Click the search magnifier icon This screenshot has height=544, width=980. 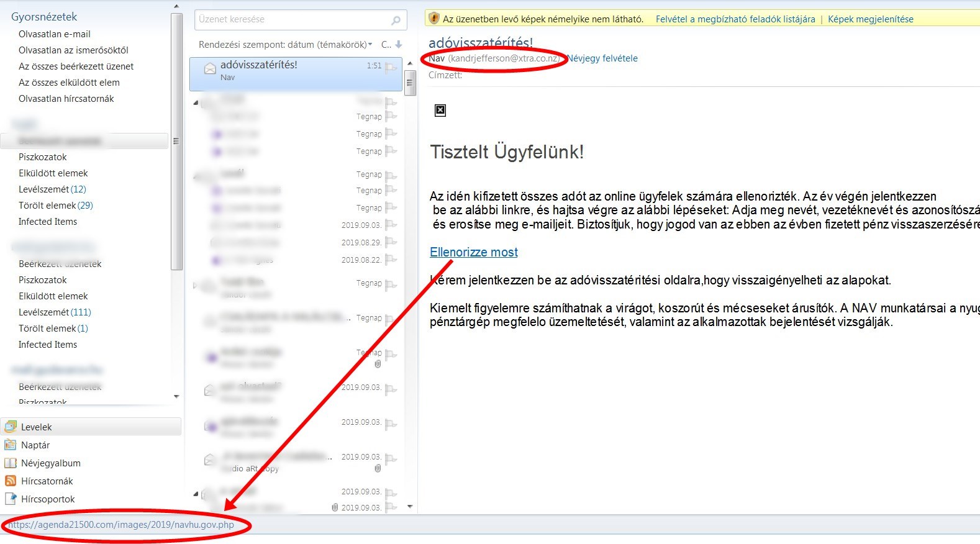pyautogui.click(x=396, y=20)
